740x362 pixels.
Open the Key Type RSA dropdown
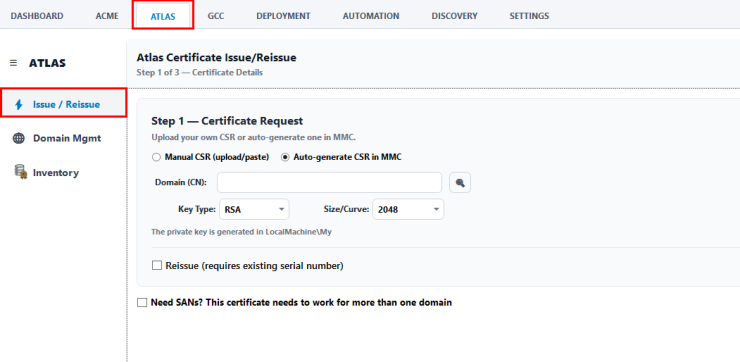[x=254, y=210]
